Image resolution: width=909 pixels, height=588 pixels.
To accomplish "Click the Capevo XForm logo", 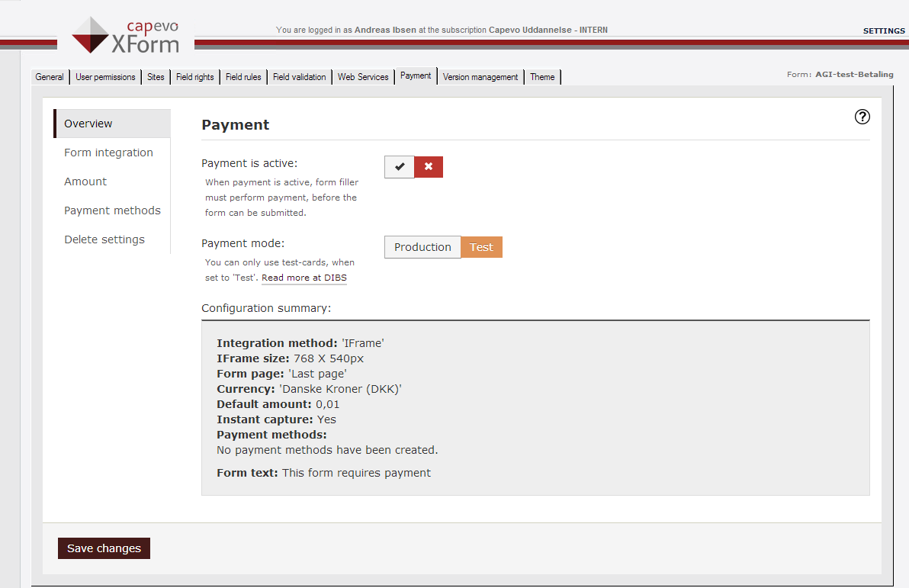I will (126, 35).
